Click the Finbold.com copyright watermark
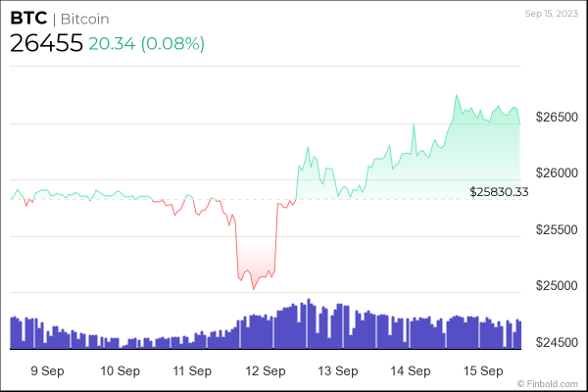 point(556,384)
